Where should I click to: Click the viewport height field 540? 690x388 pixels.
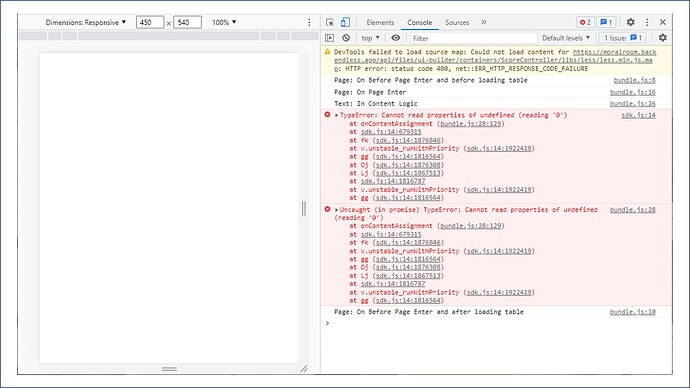click(187, 22)
